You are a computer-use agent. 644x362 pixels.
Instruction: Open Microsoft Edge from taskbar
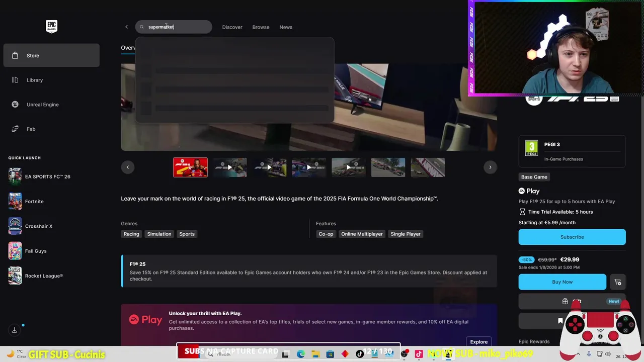301,354
